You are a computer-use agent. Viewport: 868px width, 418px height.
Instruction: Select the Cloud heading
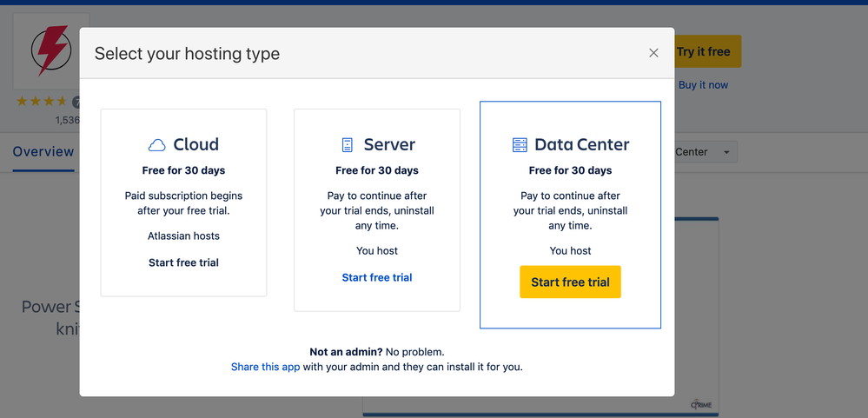click(196, 144)
